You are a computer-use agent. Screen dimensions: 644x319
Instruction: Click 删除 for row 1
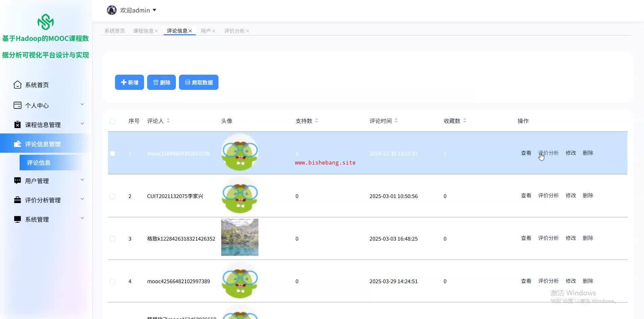point(588,153)
